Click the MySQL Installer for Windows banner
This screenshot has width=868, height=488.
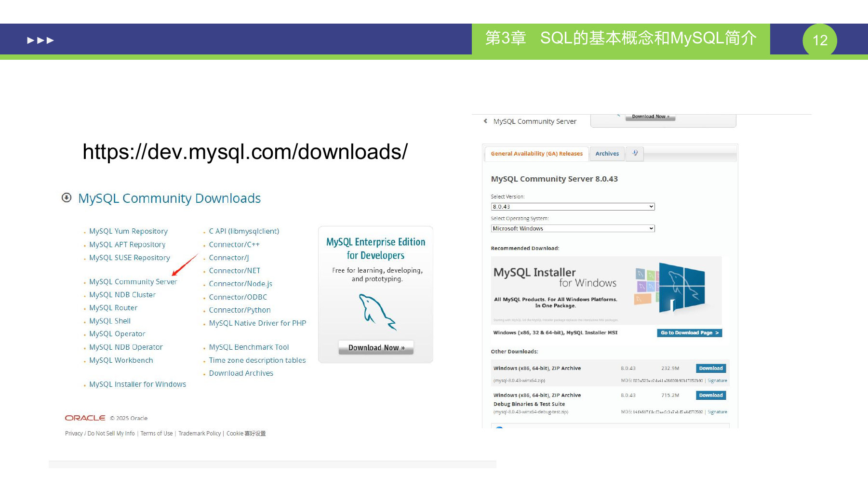(606, 290)
